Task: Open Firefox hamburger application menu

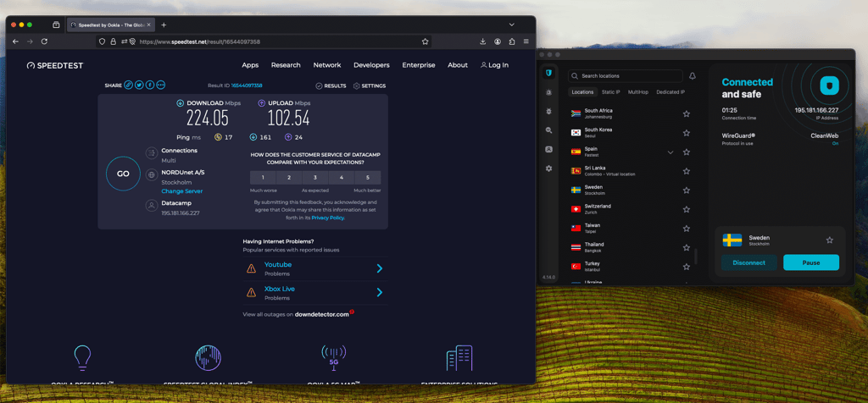Action: coord(526,41)
